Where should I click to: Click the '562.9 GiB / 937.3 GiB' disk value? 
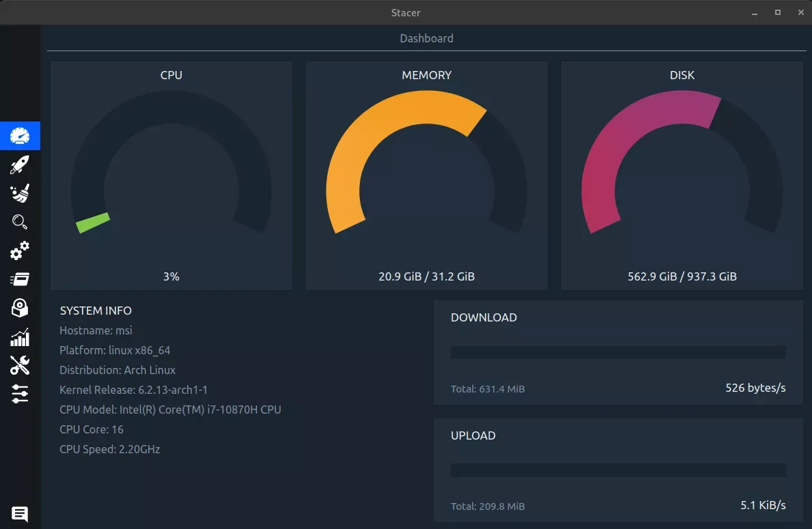[682, 276]
